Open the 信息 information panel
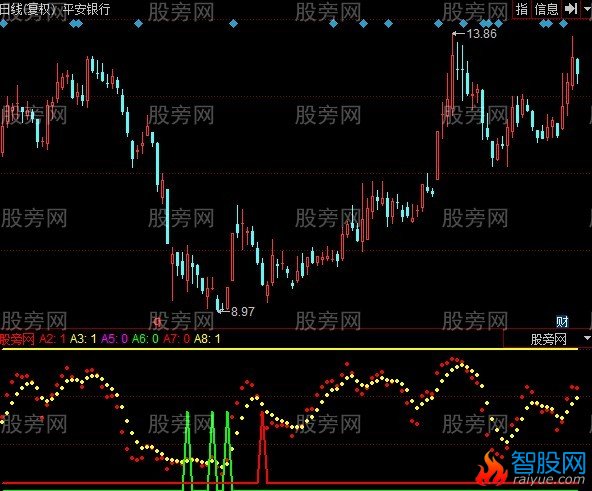 (546, 9)
